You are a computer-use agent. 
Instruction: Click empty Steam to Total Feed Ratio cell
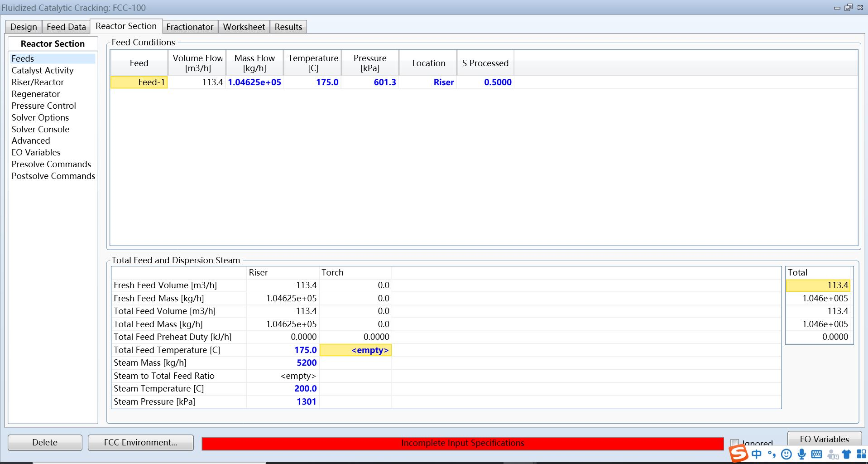[283, 376]
